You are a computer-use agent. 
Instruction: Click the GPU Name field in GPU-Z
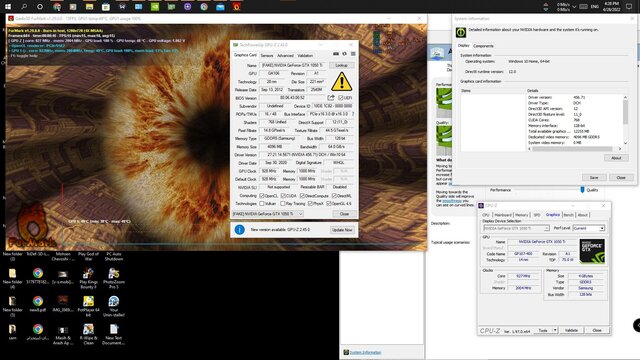pyautogui.click(x=293, y=65)
